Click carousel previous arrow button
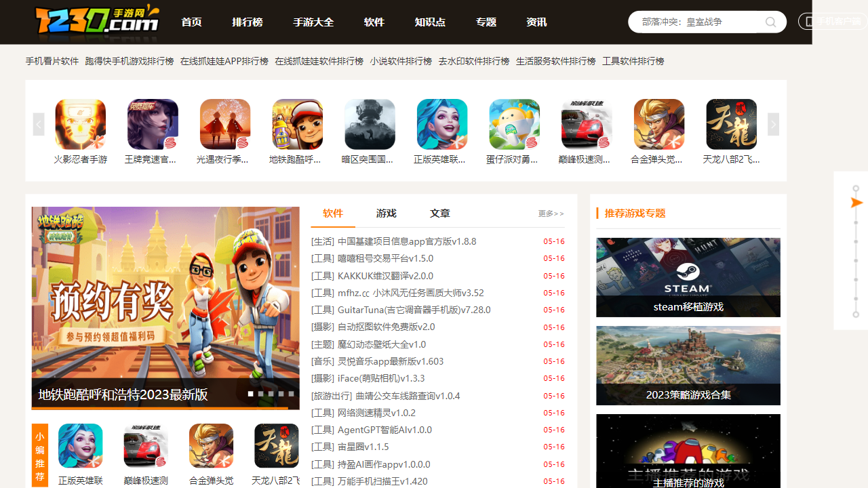Image resolution: width=868 pixels, height=488 pixels. 39,124
